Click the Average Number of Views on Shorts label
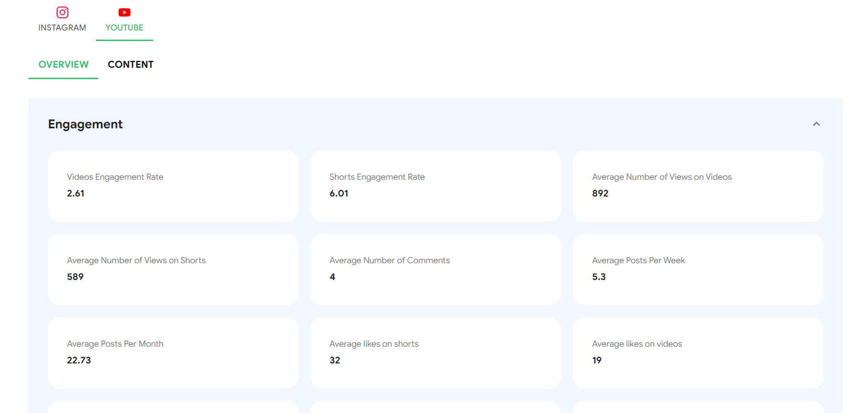Screen dimensions: 868x413 136,260
